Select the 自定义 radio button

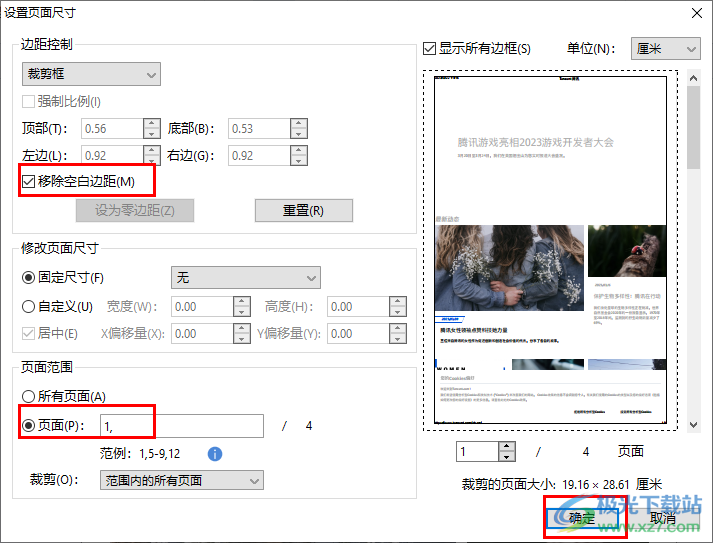tap(28, 307)
